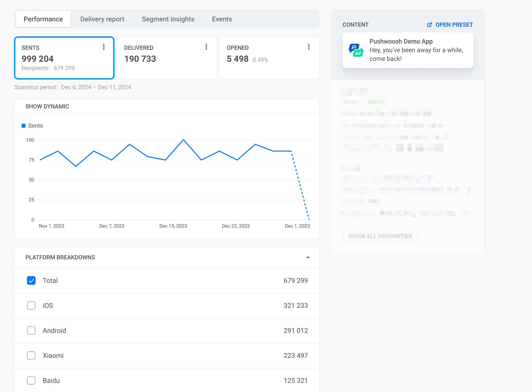Click the chart peak near Dec 15, 2023
532x392 pixels.
pos(183,140)
